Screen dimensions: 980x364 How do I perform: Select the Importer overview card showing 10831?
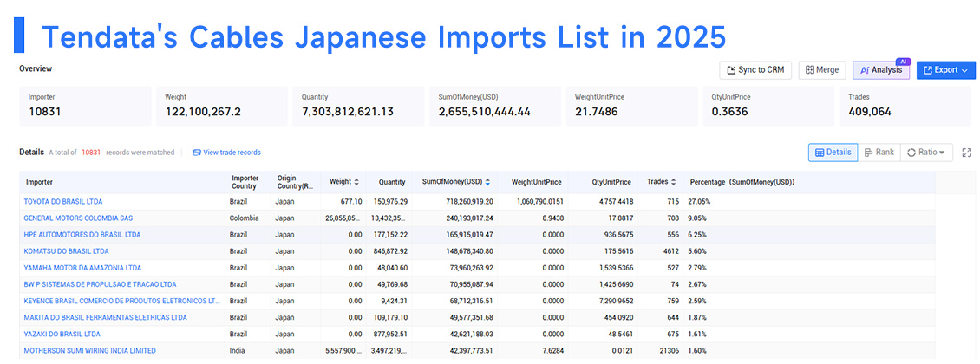pos(85,106)
